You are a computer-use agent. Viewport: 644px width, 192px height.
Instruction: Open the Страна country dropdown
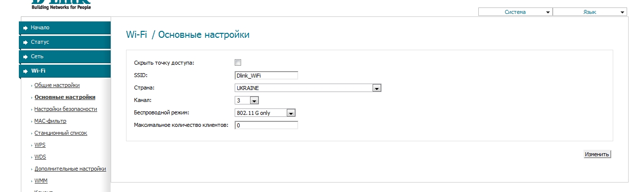pos(308,88)
